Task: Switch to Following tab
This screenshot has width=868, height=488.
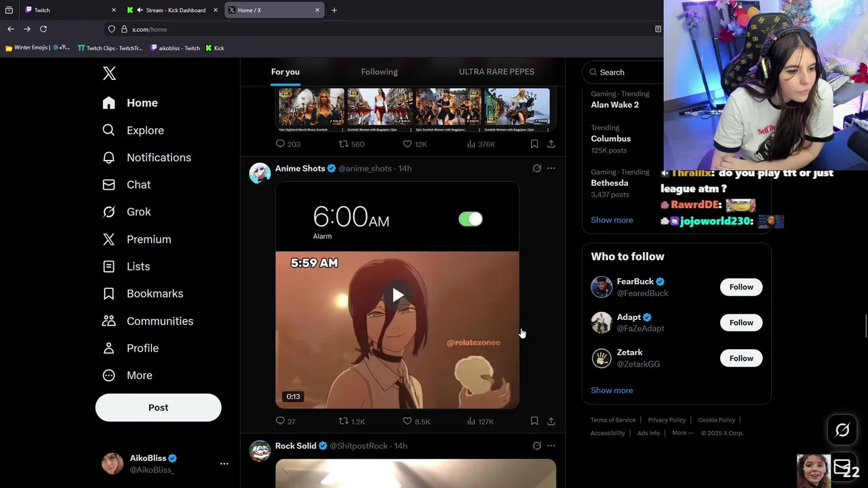Action: tap(379, 72)
